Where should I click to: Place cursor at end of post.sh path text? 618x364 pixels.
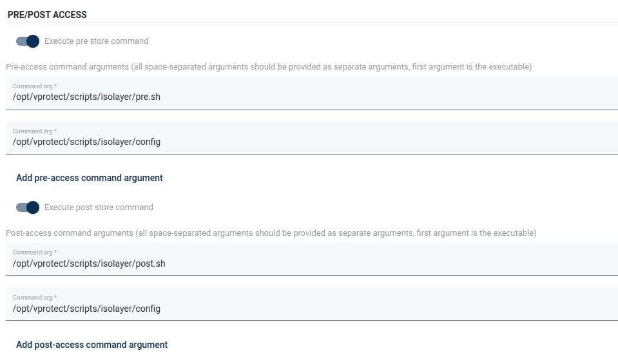click(165, 263)
